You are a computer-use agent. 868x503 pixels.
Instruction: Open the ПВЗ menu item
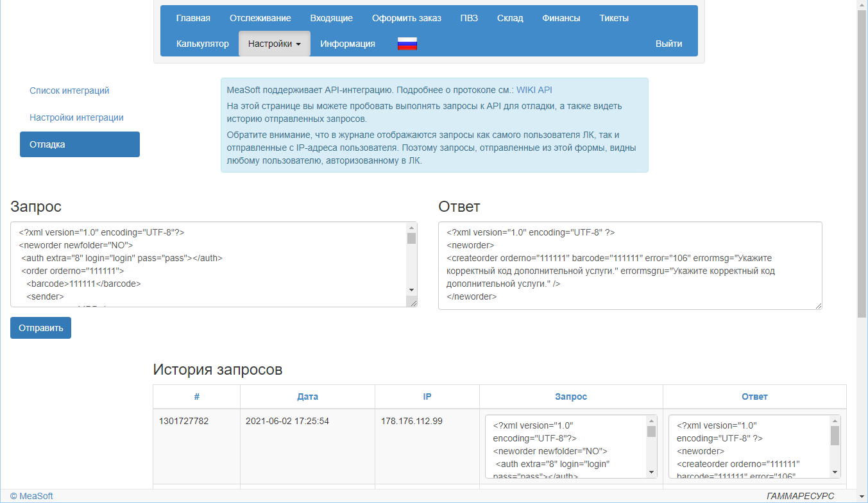tap(469, 18)
